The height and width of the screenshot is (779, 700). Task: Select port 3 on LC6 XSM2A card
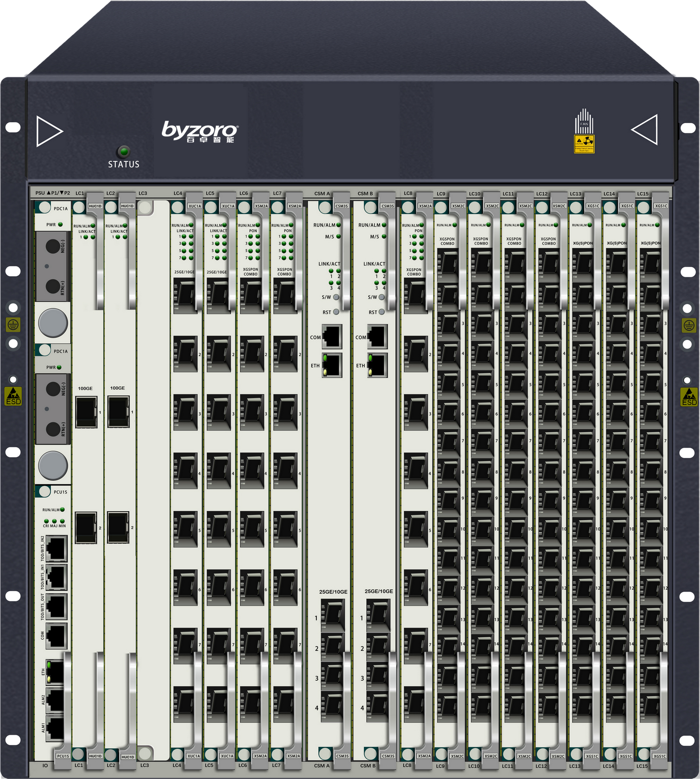(252, 412)
